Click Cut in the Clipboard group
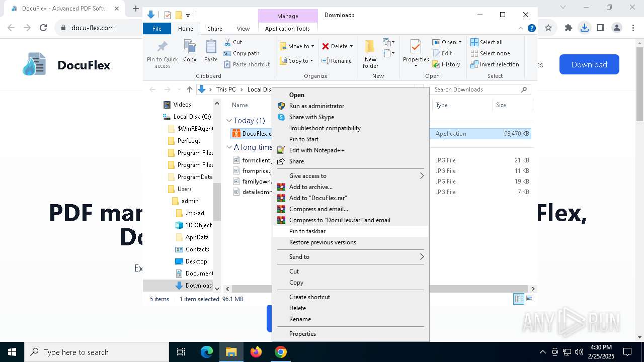The height and width of the screenshot is (362, 644). pos(233,42)
